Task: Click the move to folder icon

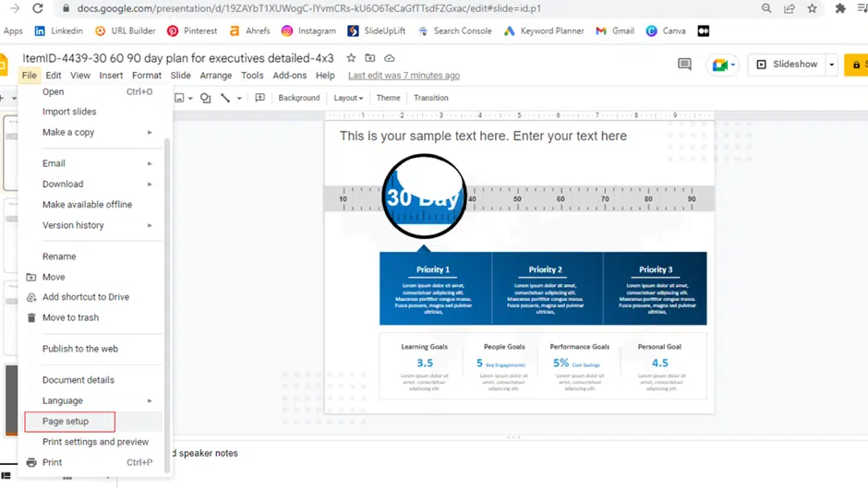Action: coord(370,58)
